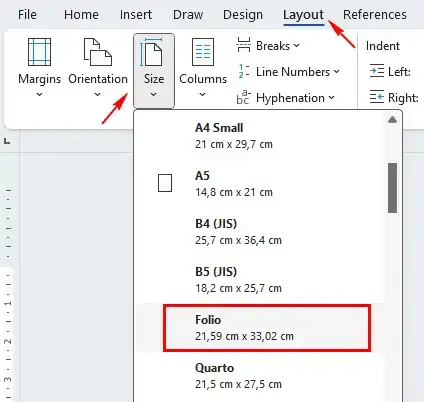Click the A5 page preview icon
Image resolution: width=424 pixels, height=402 pixels.
(165, 183)
